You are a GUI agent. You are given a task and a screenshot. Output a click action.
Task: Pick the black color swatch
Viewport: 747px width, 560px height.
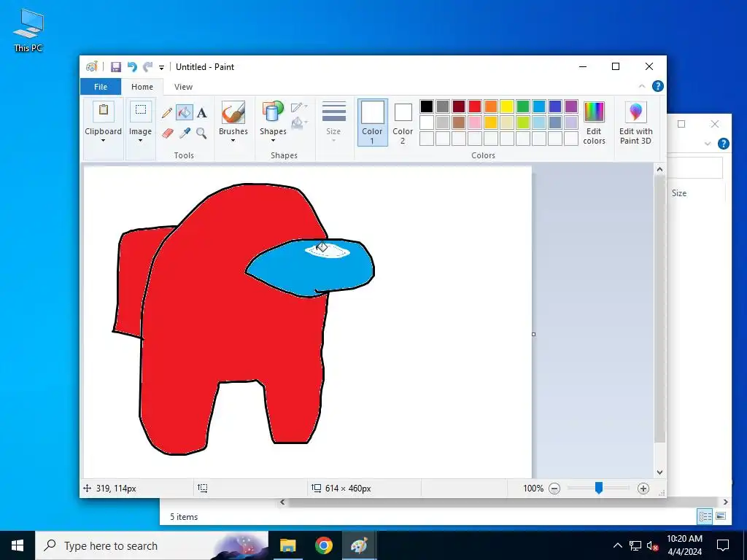tap(427, 106)
